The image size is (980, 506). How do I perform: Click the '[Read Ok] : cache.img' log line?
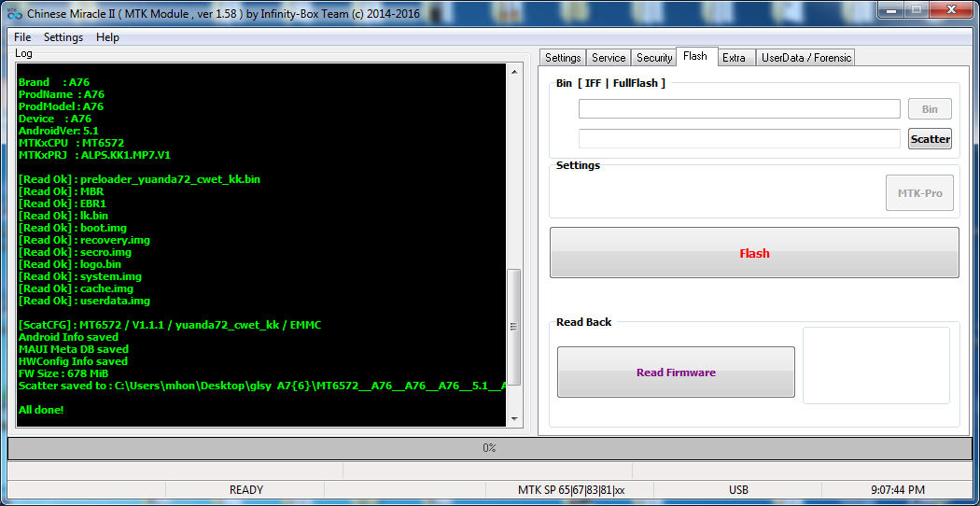pyautogui.click(x=76, y=288)
